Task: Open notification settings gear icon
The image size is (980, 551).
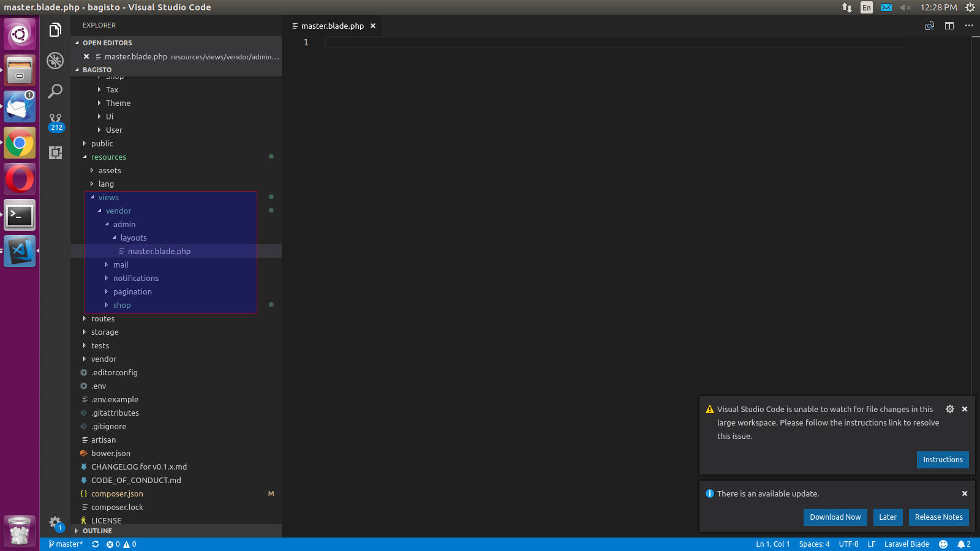Action: click(950, 409)
